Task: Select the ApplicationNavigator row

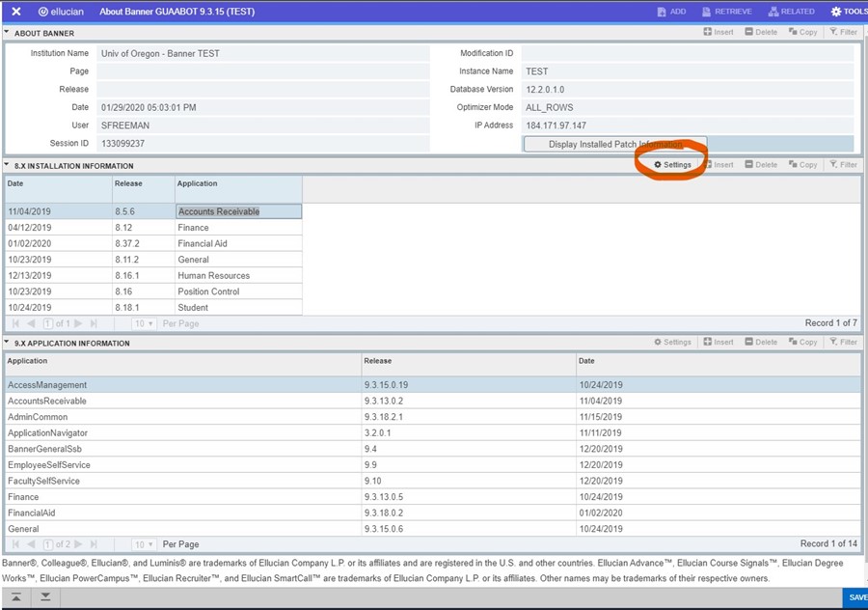Action: pos(433,432)
